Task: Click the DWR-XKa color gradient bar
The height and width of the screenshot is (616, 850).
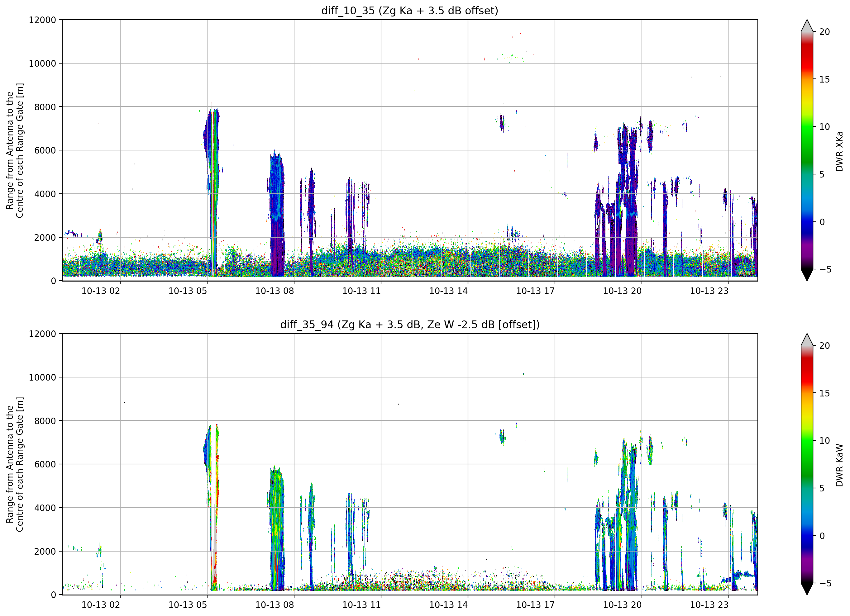Action: coord(807,150)
